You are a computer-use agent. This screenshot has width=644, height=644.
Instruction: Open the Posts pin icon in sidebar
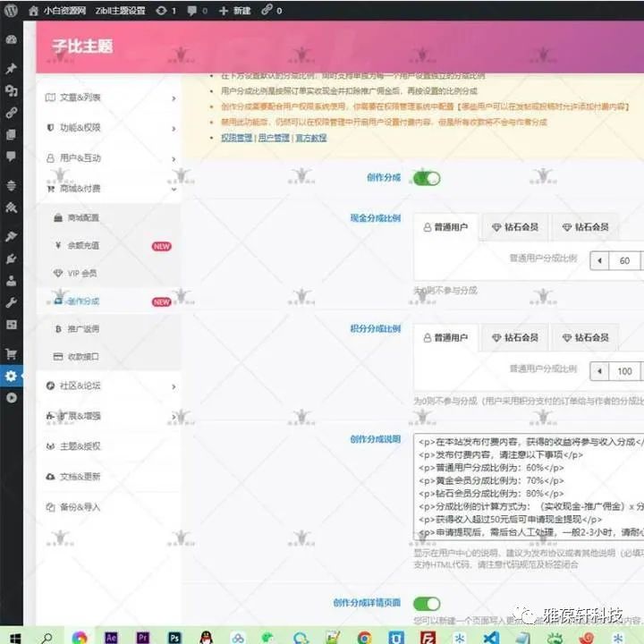coord(11,68)
